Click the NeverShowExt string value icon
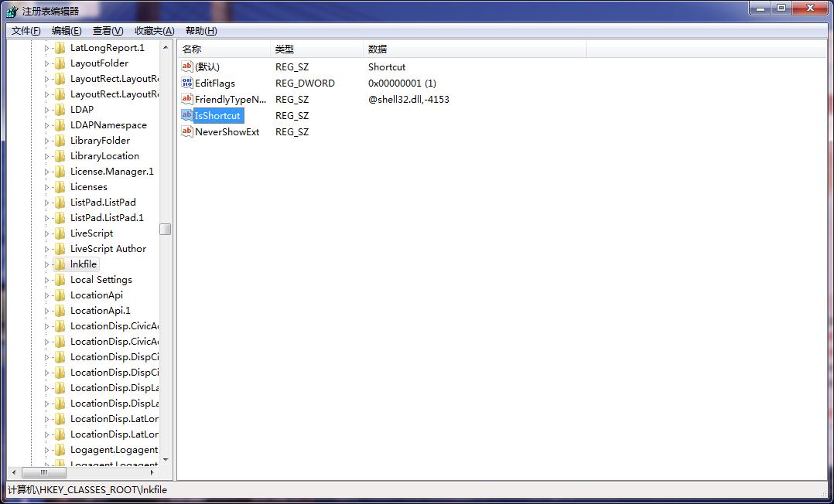Screen dimensions: 834x504 (186, 131)
